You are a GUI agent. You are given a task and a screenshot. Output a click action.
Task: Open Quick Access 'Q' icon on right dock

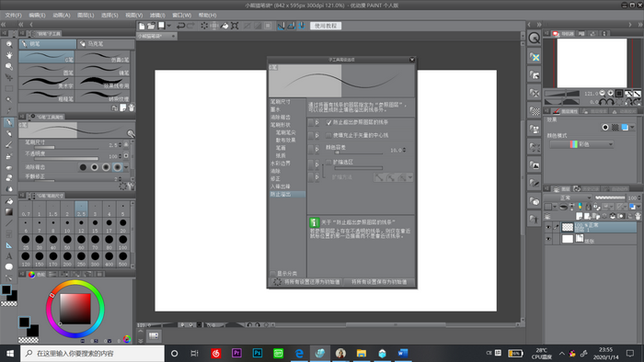[x=534, y=38]
